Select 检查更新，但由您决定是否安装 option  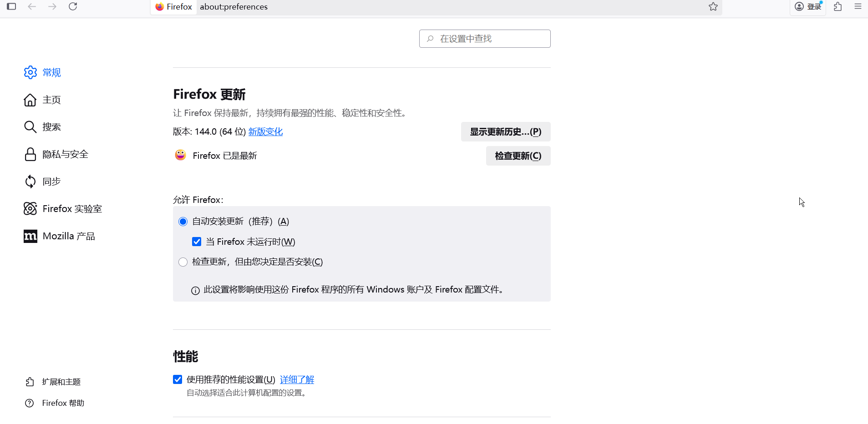click(183, 262)
